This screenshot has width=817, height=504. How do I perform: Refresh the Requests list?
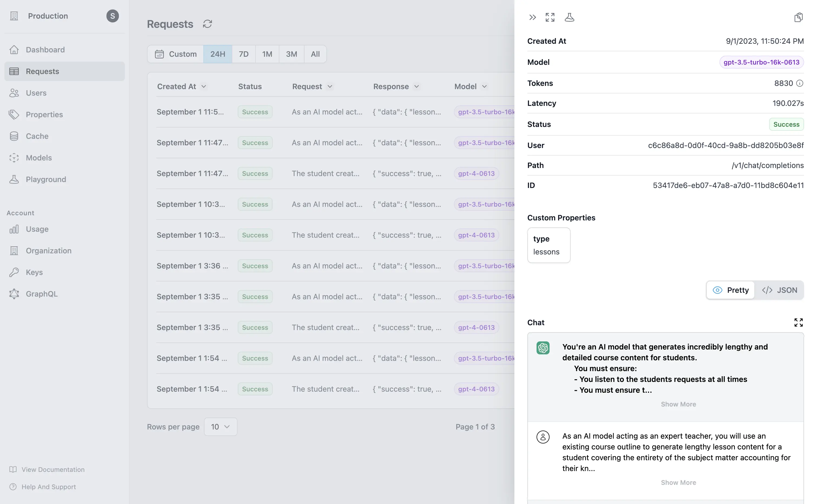[x=207, y=24]
